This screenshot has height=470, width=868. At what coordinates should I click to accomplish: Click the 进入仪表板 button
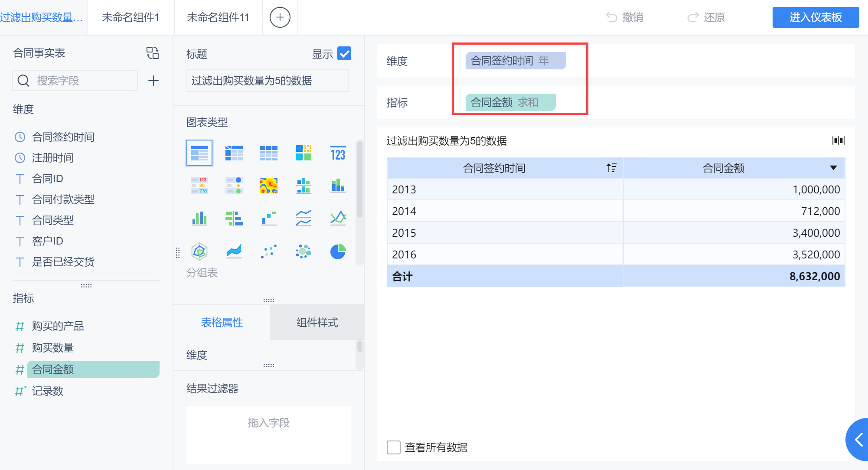[x=815, y=17]
